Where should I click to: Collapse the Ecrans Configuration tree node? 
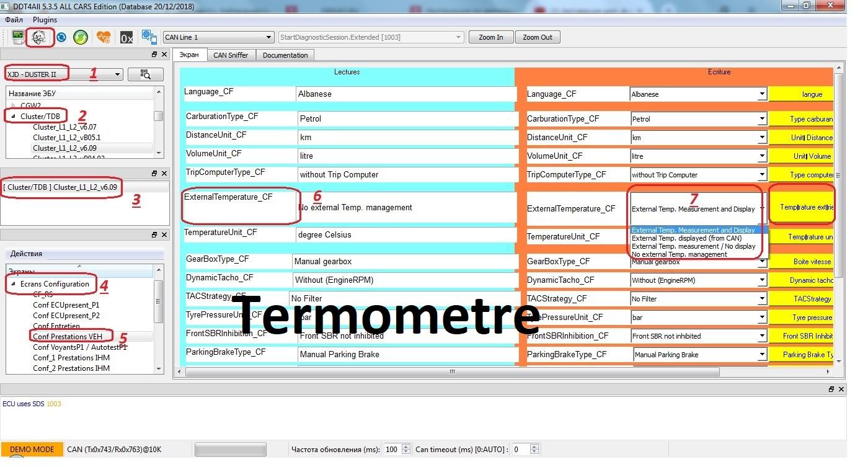[x=13, y=284]
